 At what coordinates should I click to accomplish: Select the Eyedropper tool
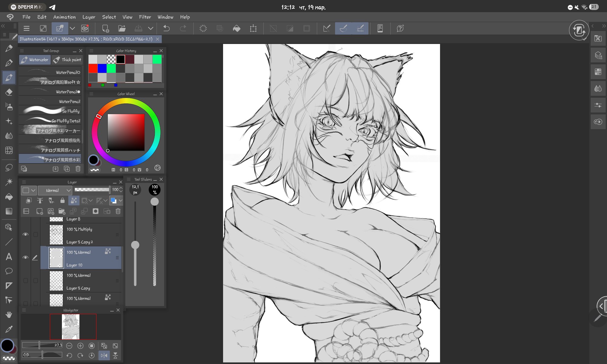pyautogui.click(x=9, y=329)
